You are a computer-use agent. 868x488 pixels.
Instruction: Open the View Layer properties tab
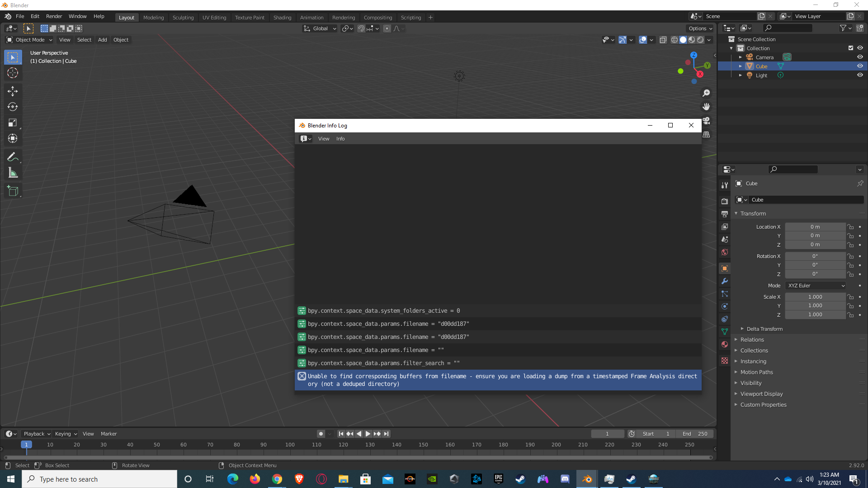(x=725, y=227)
